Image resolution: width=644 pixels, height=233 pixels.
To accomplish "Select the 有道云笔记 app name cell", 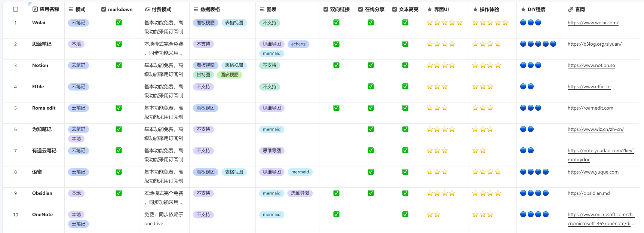I will click(44, 151).
